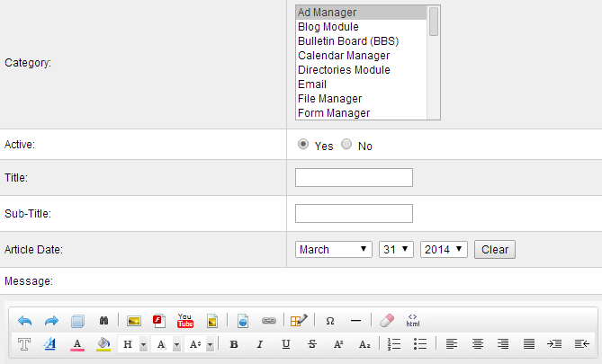Set the highlight color with paint bucket
602x364 pixels.
click(x=103, y=344)
